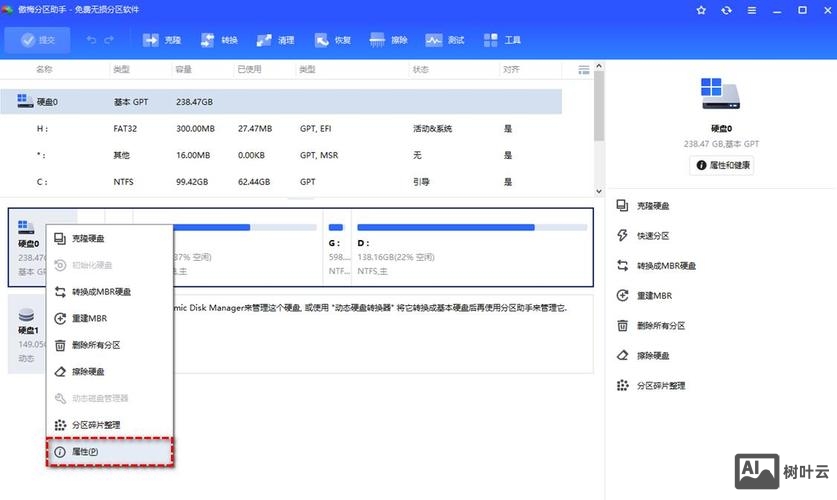Open the hamburger menu in title bar
The height and width of the screenshot is (500, 837).
click(752, 10)
